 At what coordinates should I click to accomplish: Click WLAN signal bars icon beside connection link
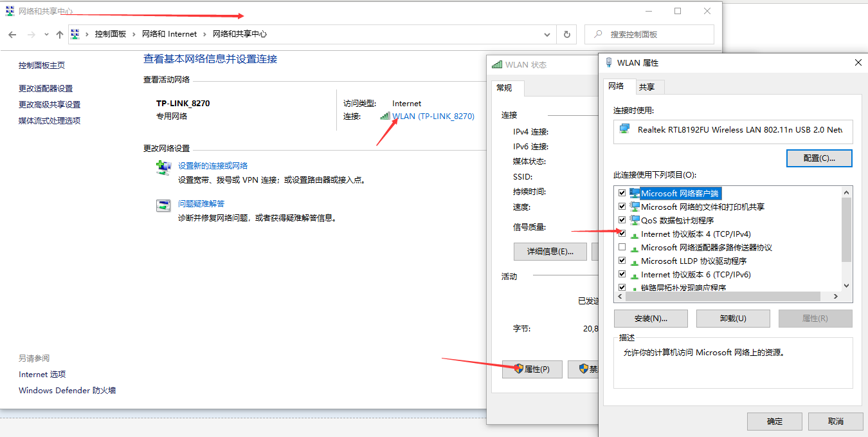[x=385, y=116]
